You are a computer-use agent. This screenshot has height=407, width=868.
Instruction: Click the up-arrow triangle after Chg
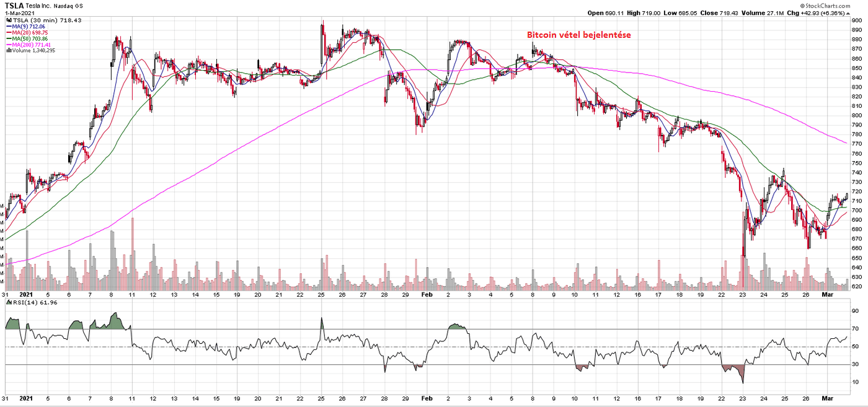[x=849, y=13]
